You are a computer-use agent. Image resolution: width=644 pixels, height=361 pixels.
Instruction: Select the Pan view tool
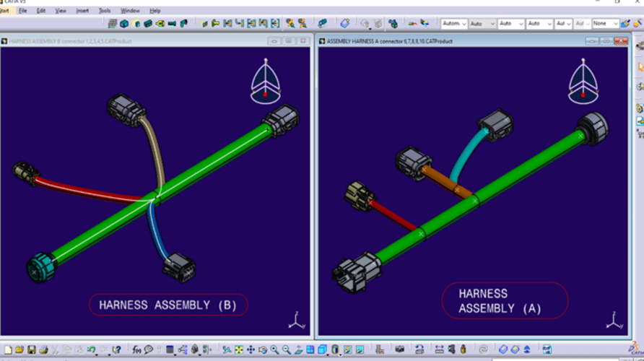pos(251,350)
